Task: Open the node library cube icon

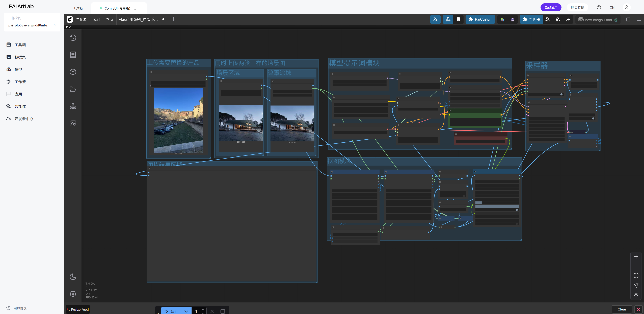Action: click(73, 72)
